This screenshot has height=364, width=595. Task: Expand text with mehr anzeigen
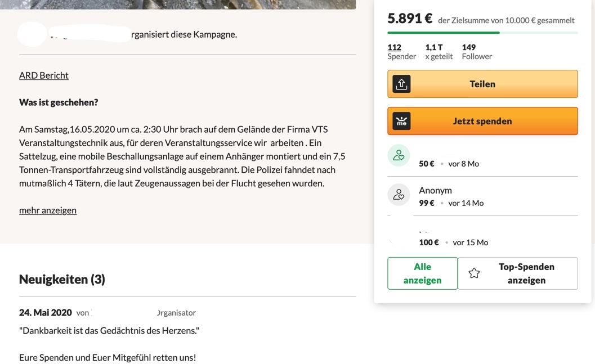click(x=48, y=210)
